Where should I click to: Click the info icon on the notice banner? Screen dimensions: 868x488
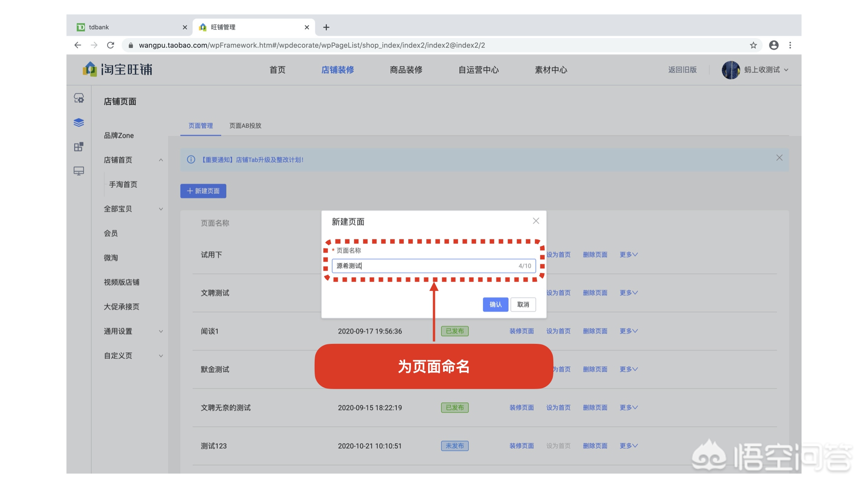[191, 160]
